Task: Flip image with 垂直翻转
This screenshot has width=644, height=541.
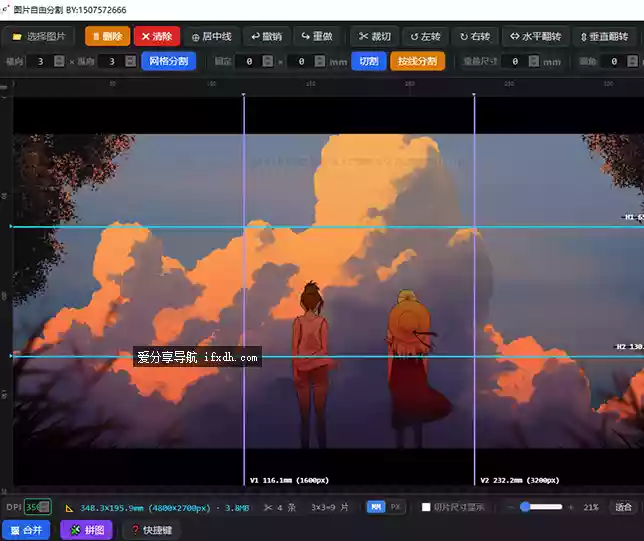Action: pyautogui.click(x=605, y=37)
